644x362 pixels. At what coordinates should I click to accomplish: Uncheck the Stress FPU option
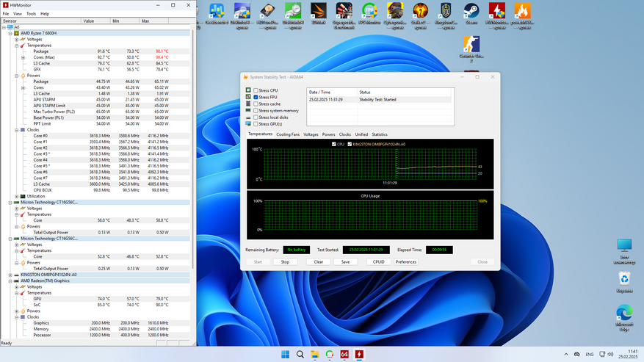pos(256,97)
